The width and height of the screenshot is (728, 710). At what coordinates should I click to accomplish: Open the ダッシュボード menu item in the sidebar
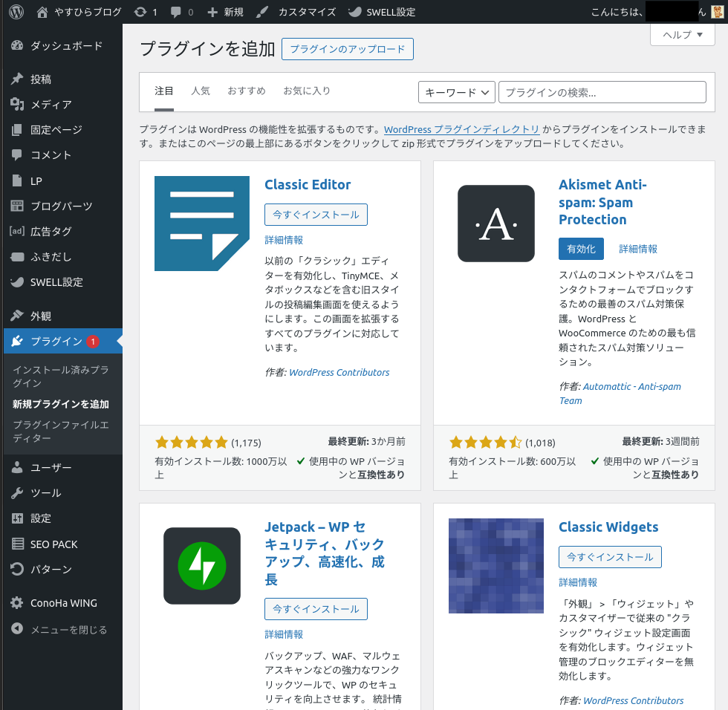click(65, 46)
